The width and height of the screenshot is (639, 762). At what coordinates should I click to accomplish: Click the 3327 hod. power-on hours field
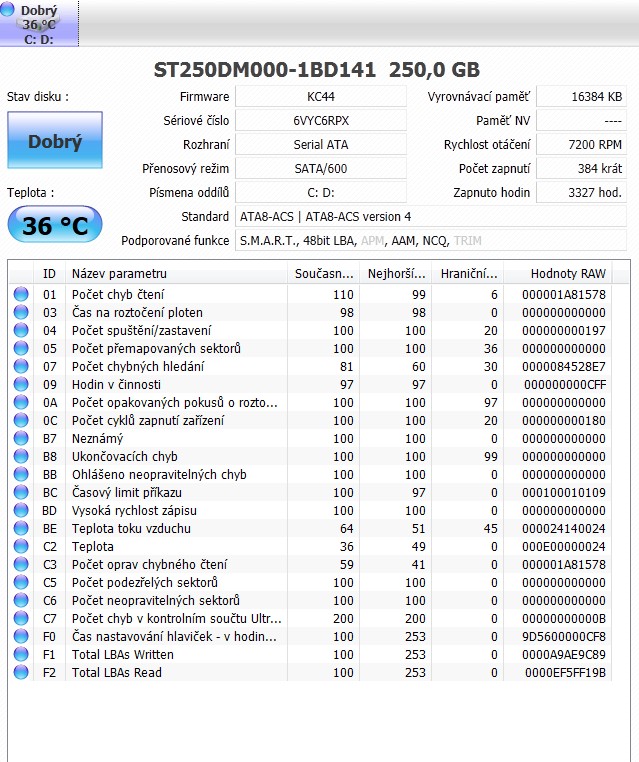[581, 192]
